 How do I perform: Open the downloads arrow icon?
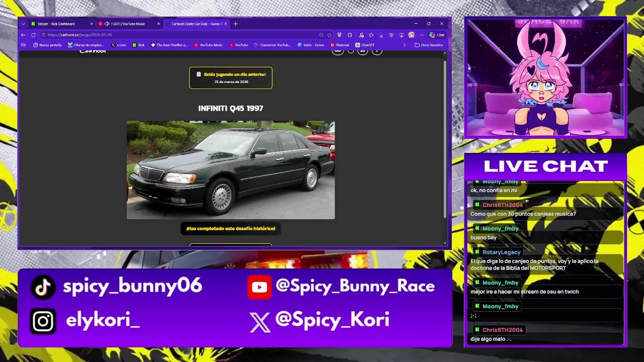pyautogui.click(x=381, y=35)
